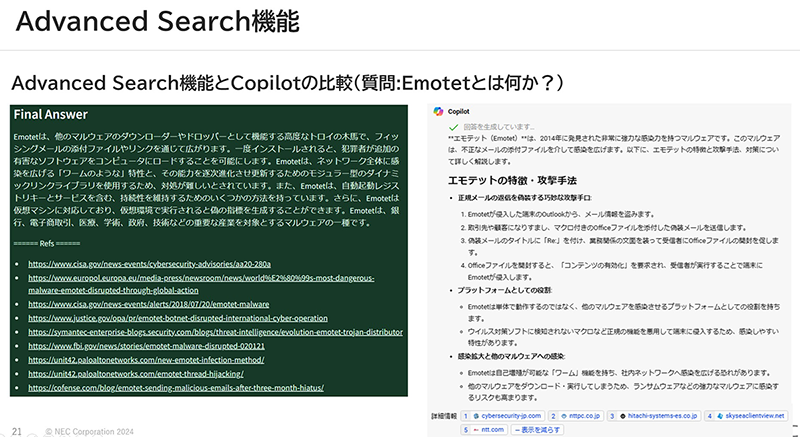Open the unit42 emotet-thread-hijacking link
Viewport: 800px width, 437px height.
tap(136, 374)
